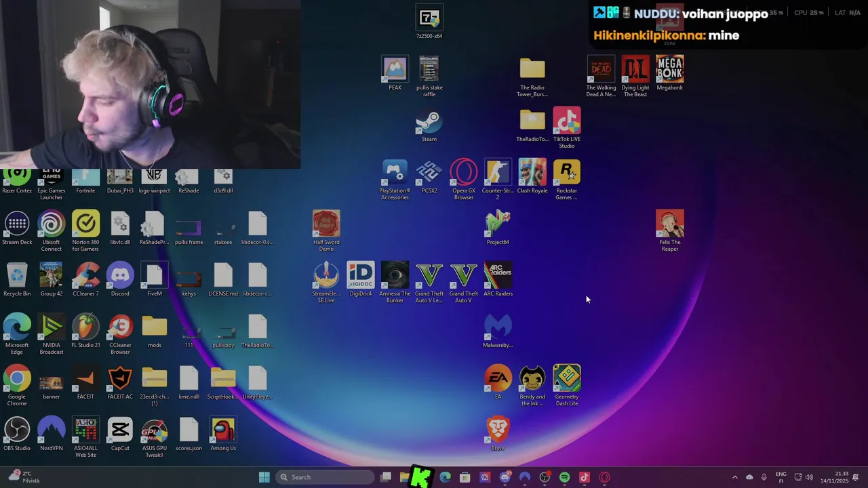
Task: Launch Grand Theft Auto V icon
Action: tap(464, 282)
